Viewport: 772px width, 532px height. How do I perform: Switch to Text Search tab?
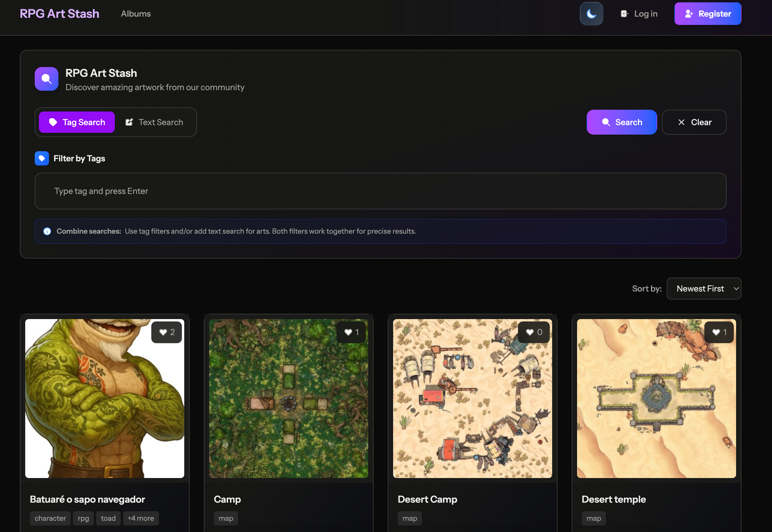154,122
